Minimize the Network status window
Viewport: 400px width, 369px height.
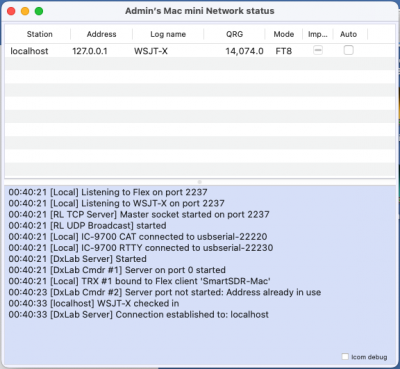pos(25,11)
